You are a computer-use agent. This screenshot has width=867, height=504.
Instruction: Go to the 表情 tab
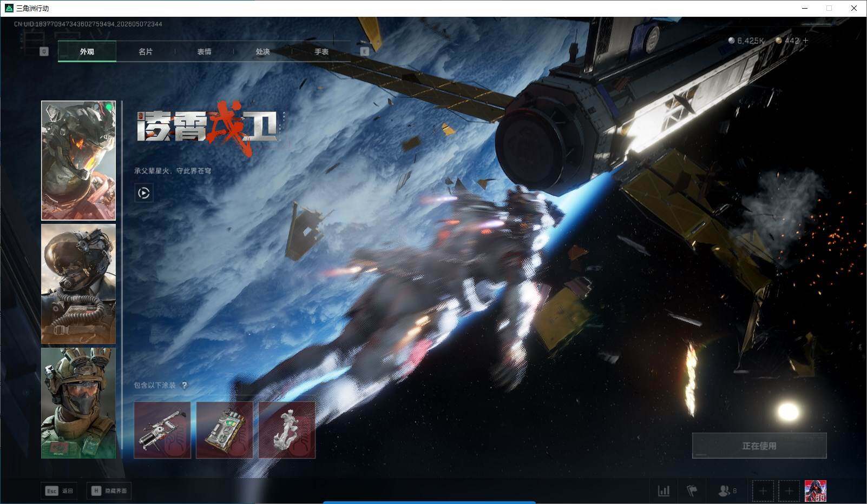204,51
